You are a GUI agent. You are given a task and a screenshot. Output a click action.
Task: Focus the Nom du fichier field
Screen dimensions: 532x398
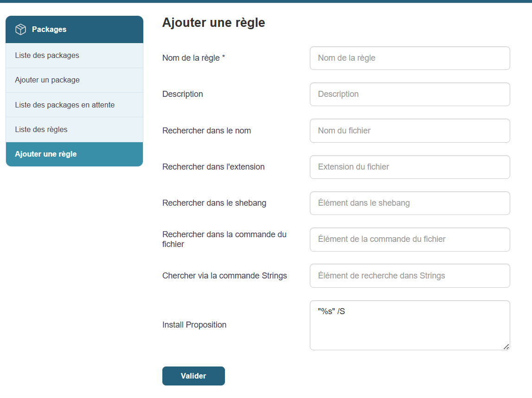tap(410, 131)
